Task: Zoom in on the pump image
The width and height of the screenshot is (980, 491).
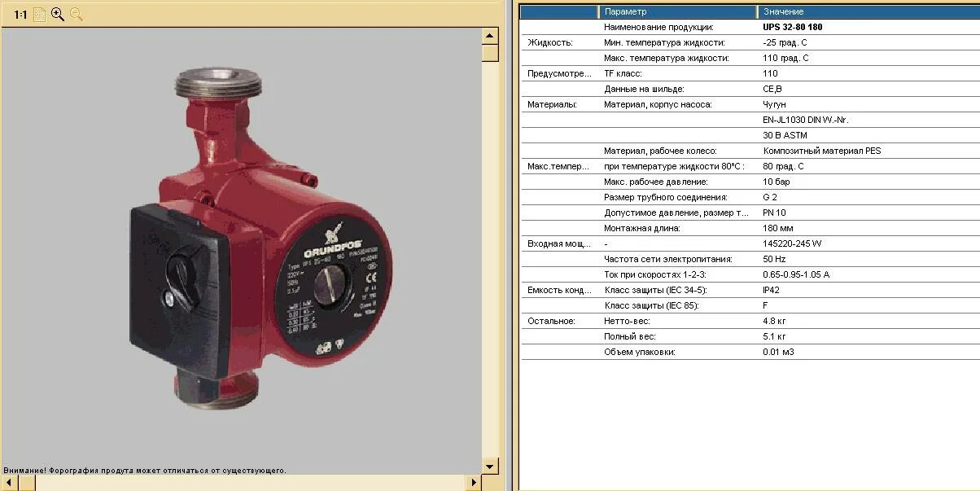Action: [x=58, y=14]
